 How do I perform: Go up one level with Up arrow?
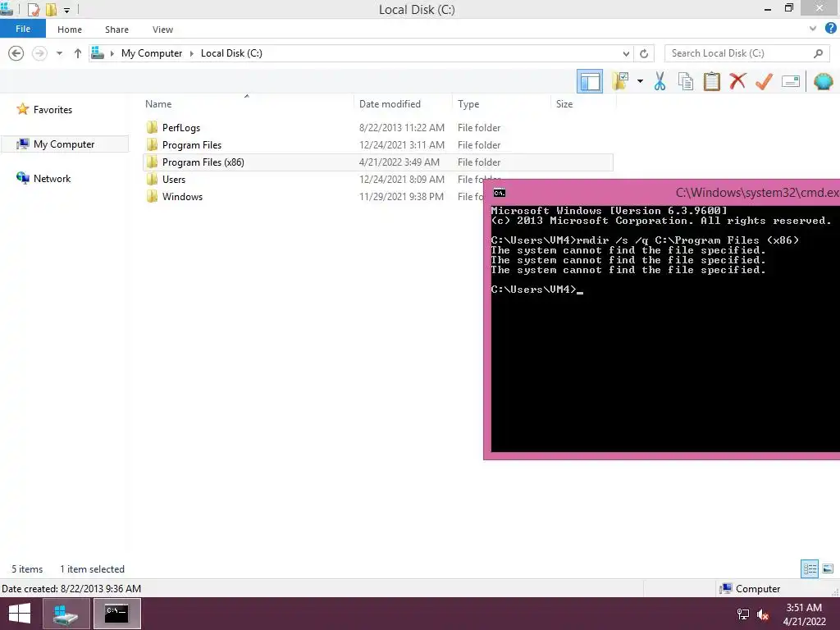78,53
